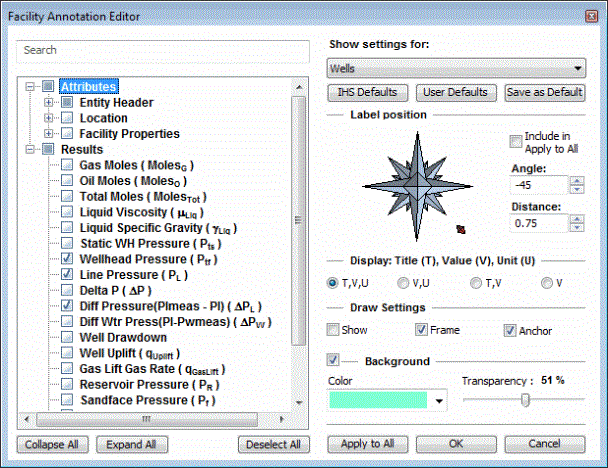
Task: Select Facility Properties tree item
Action: [x=129, y=133]
